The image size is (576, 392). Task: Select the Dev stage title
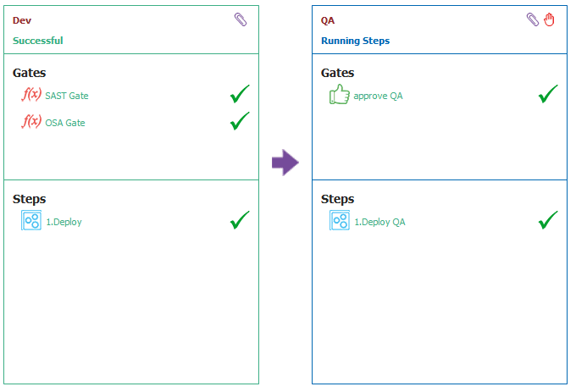22,20
